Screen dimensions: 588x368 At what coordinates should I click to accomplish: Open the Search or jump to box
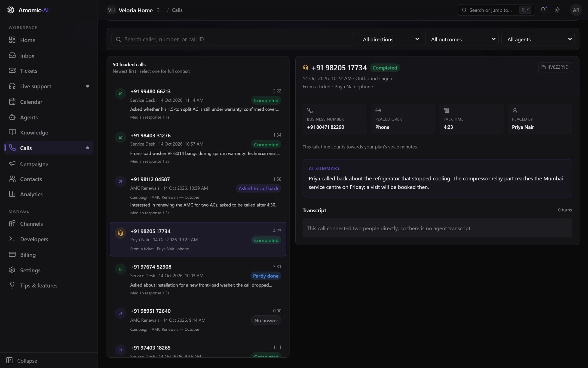coord(496,10)
